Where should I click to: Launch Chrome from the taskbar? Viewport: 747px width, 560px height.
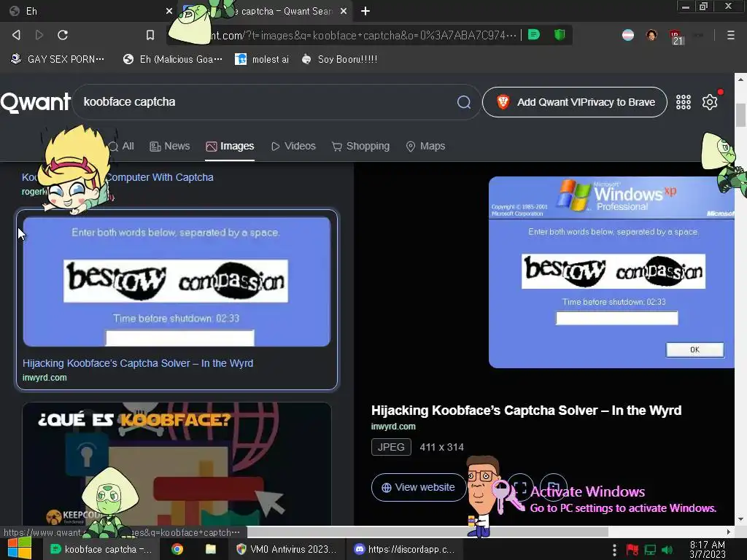click(177, 549)
